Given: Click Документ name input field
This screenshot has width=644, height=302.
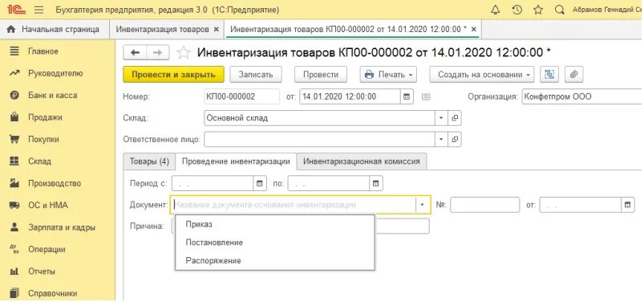Looking at the screenshot, I should (x=294, y=205).
